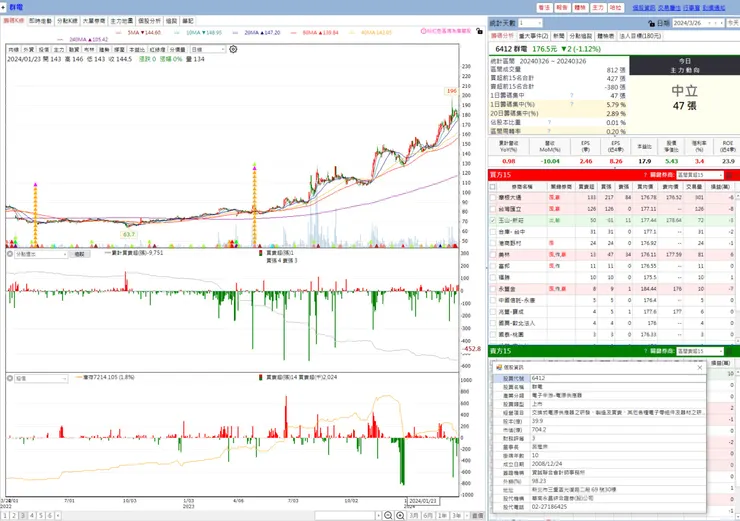Click the green square icon in the 賣方15 header
740x521 pixels.
(729, 351)
